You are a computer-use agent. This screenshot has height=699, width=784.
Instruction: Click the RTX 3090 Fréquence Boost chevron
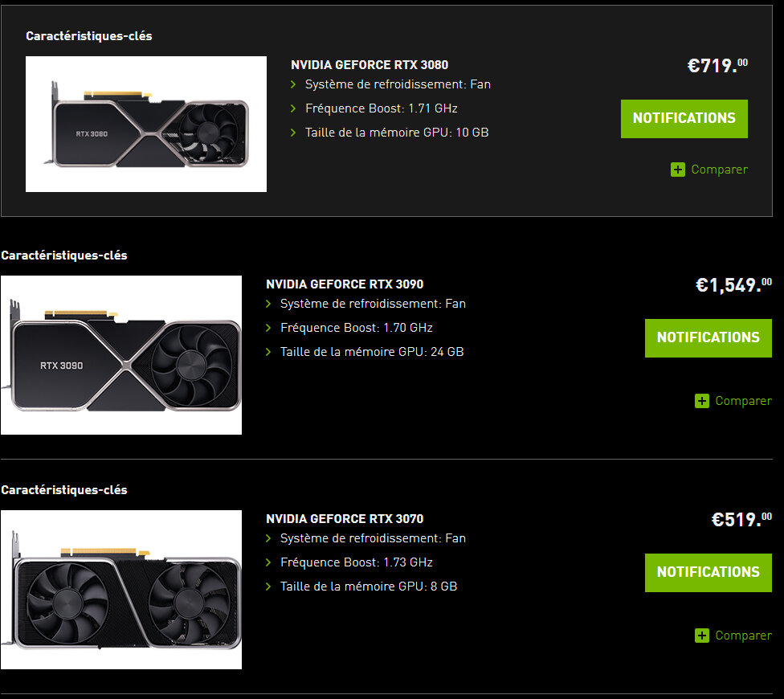coord(269,328)
